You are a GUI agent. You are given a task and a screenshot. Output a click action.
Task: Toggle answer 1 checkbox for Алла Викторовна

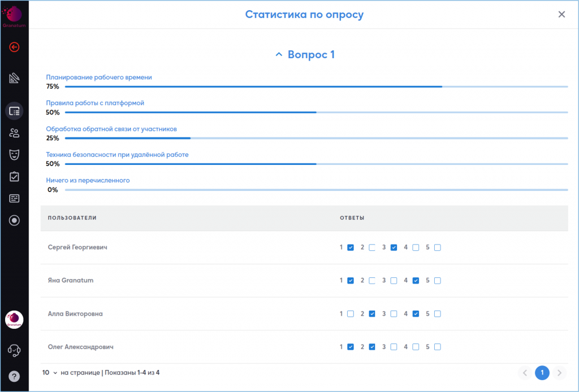pos(351,313)
